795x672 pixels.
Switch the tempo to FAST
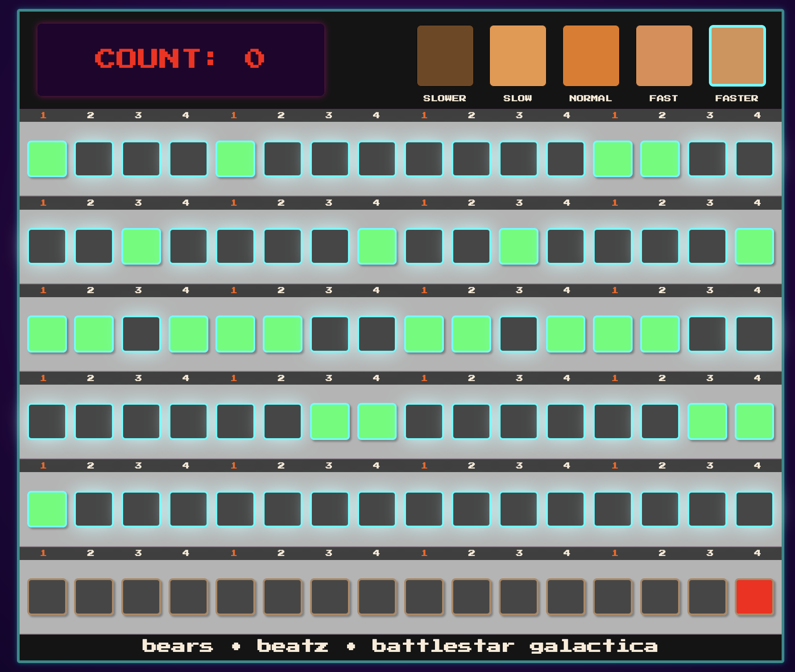(664, 56)
